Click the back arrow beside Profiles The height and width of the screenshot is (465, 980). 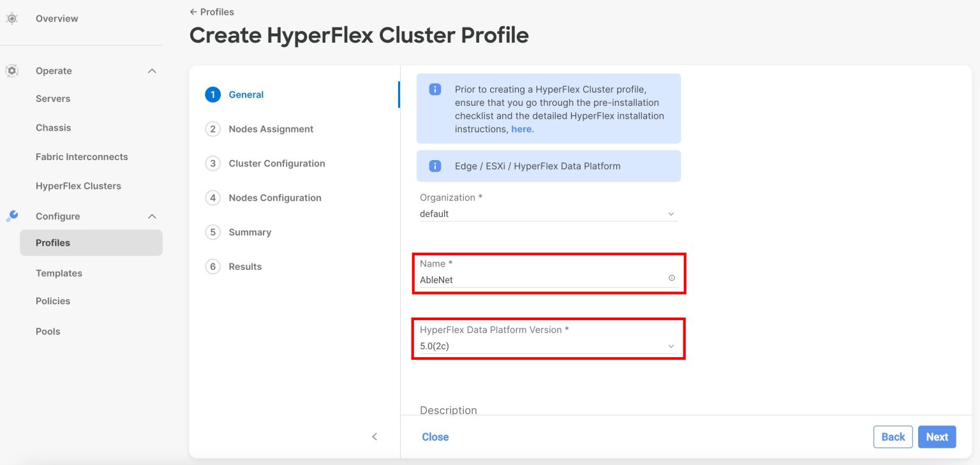pos(193,11)
